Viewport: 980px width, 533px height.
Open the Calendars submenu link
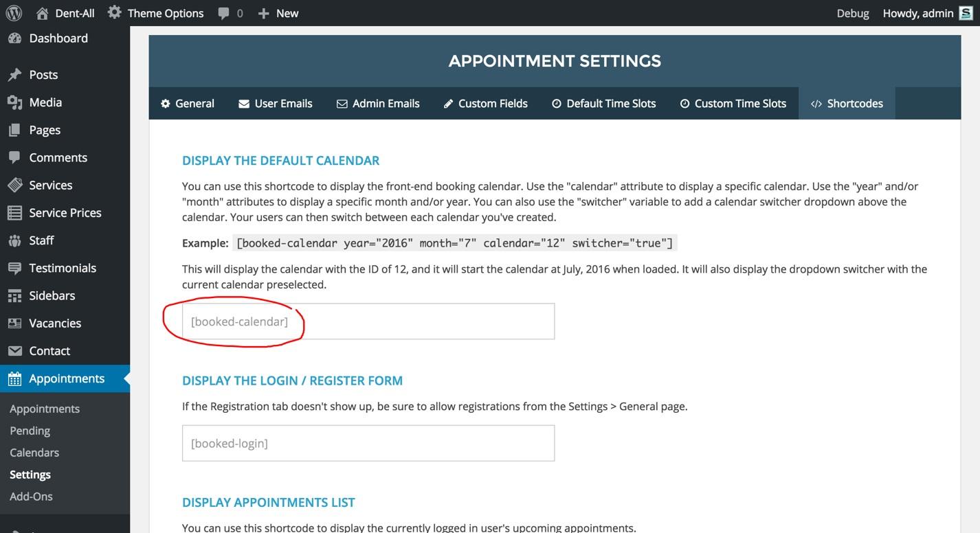[x=34, y=453]
